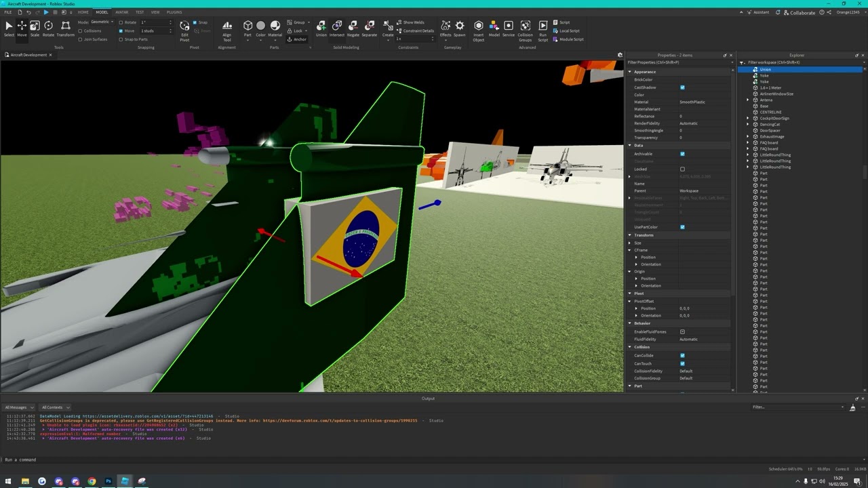Collapse the Data property section

coord(629,145)
